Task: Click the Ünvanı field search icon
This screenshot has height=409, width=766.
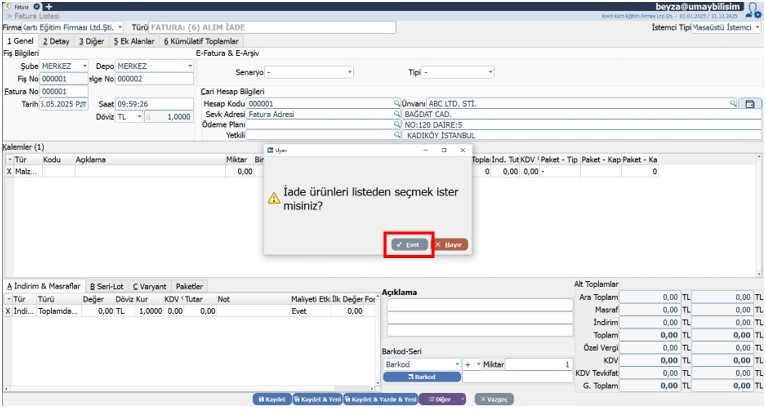Action: [733, 103]
